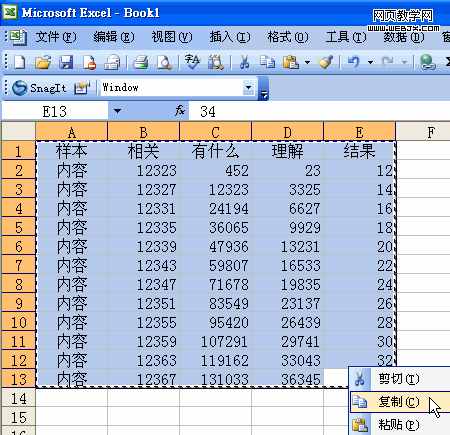The width and height of the screenshot is (450, 435).
Task: Click the SnagIt globe icon
Action: (20, 88)
